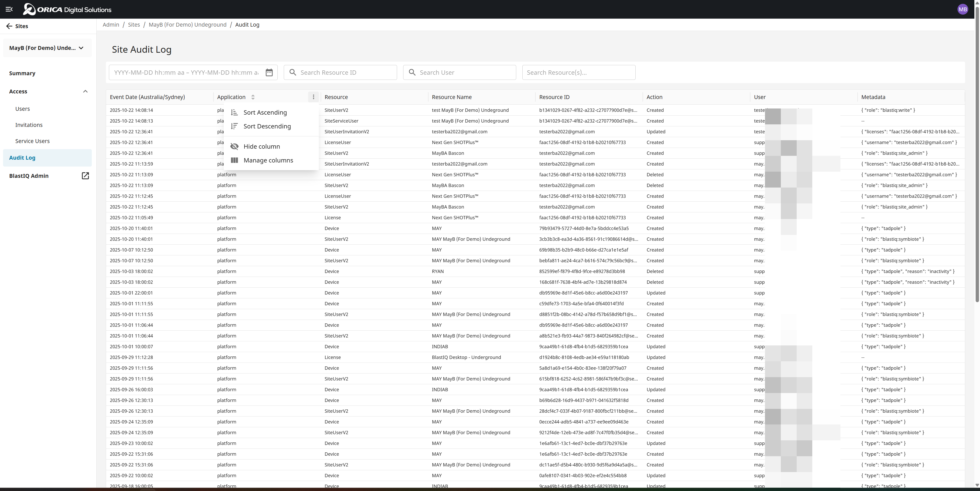Click the SiteServiceUser resource cell
Viewport: 980px width, 491px height.
[341, 121]
